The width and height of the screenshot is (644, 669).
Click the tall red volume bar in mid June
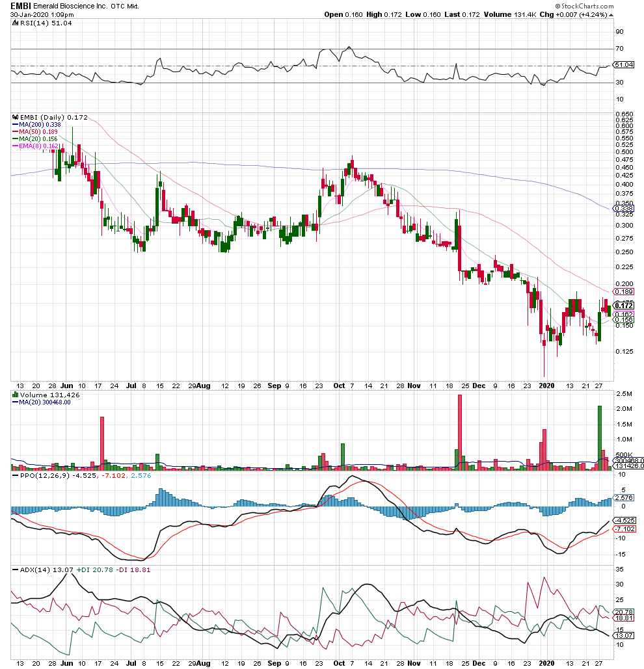coord(102,443)
